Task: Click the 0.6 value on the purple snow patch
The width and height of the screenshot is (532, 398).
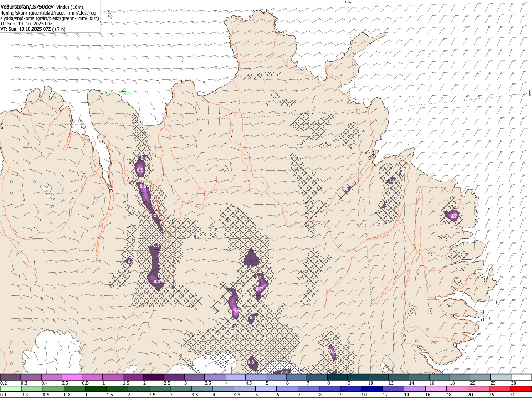Action: 236,311
